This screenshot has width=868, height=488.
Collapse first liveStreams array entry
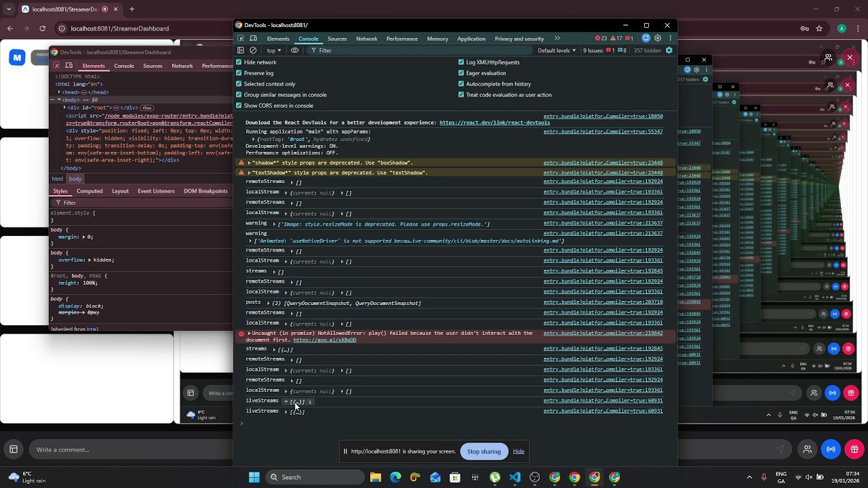click(x=286, y=402)
